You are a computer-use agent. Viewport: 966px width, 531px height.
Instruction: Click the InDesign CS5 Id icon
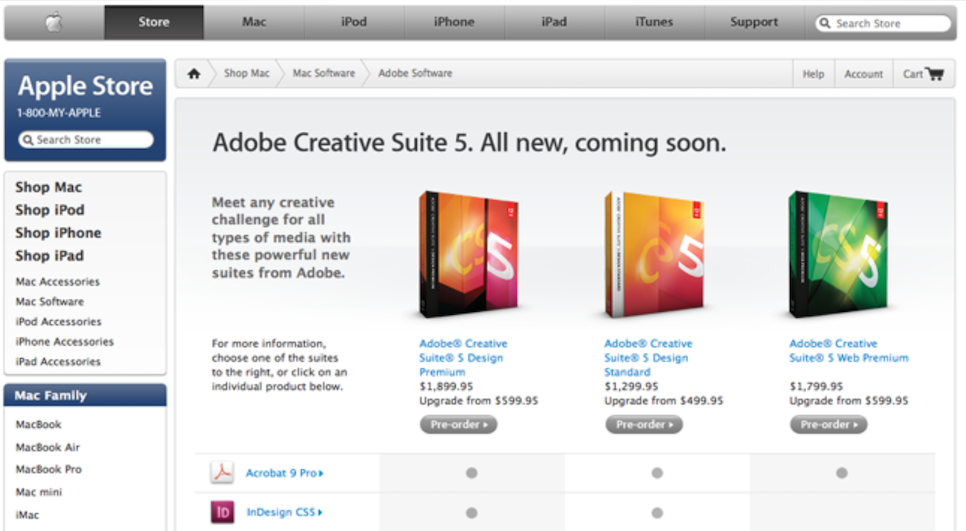click(x=222, y=512)
